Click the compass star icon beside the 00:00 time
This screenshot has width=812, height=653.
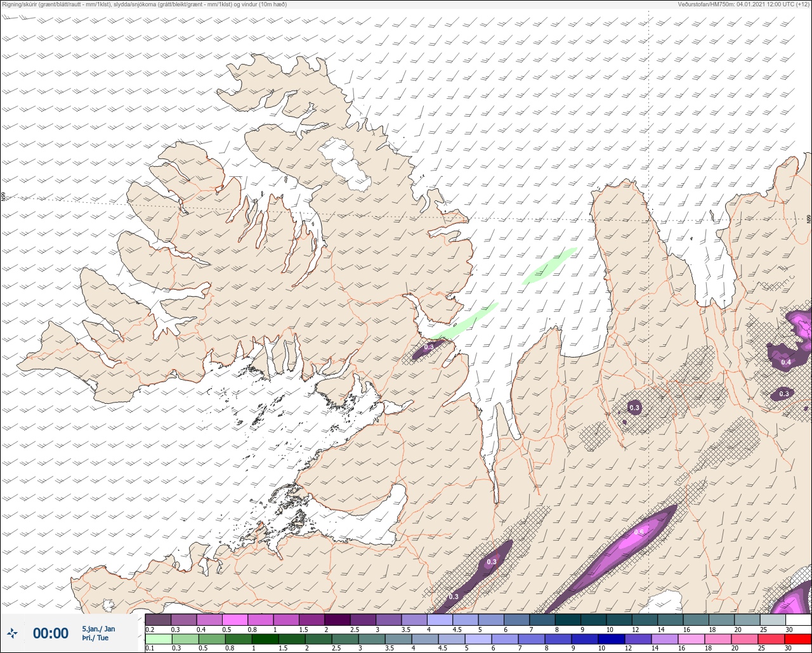click(13, 633)
